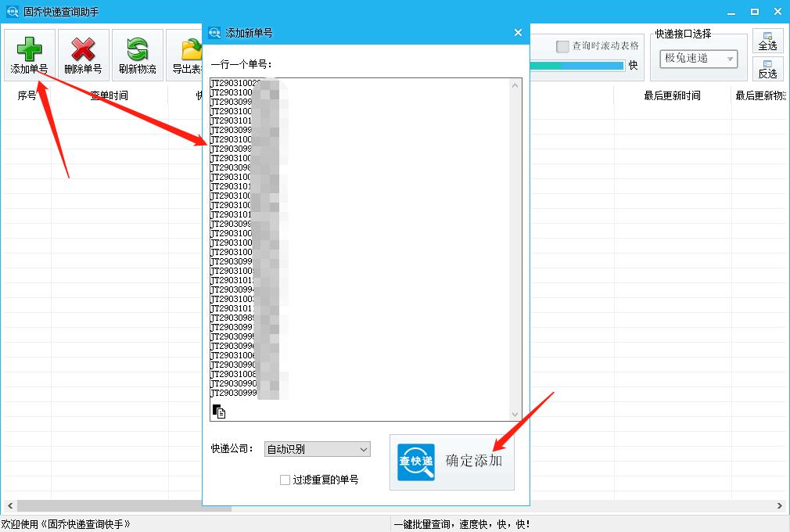
Task: Maximize the 固乔快递查询助手 window
Action: click(x=754, y=12)
